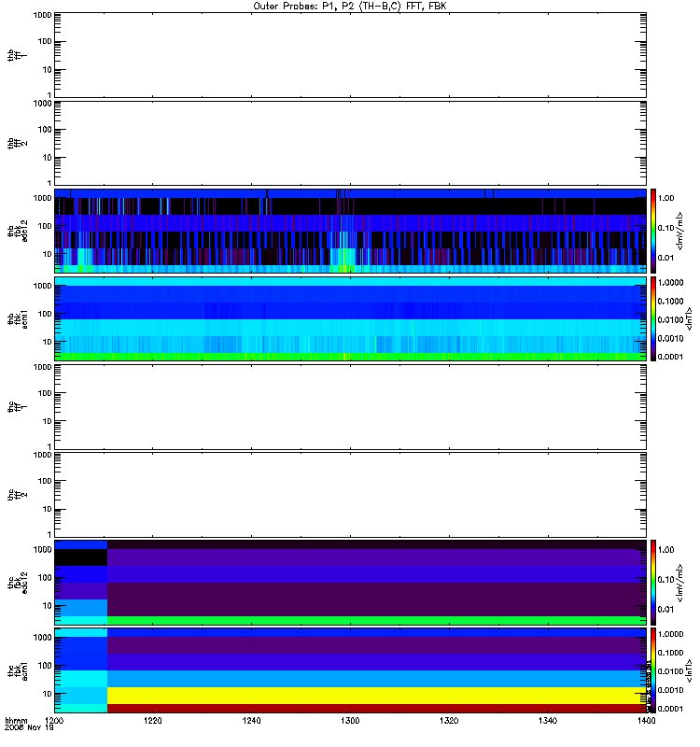Screen dimensions: 700x747
Task: Click the '1400' time axis label
Action: pos(646,721)
